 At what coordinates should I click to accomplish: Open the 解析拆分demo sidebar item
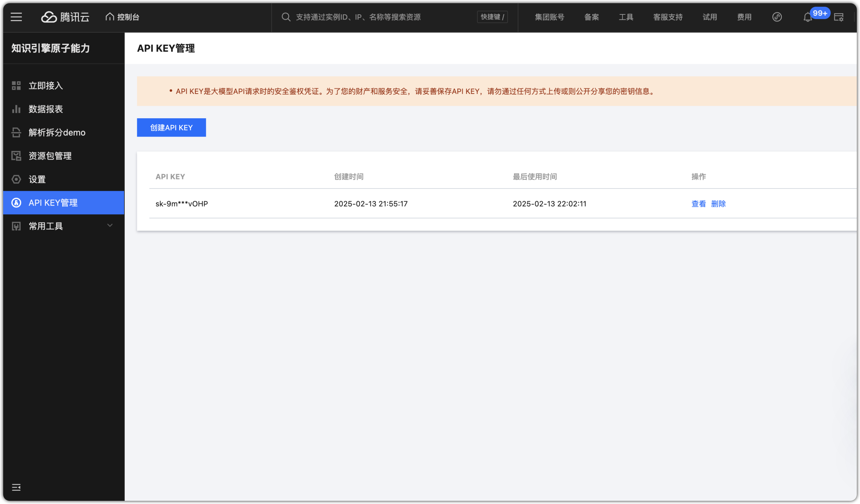click(57, 132)
